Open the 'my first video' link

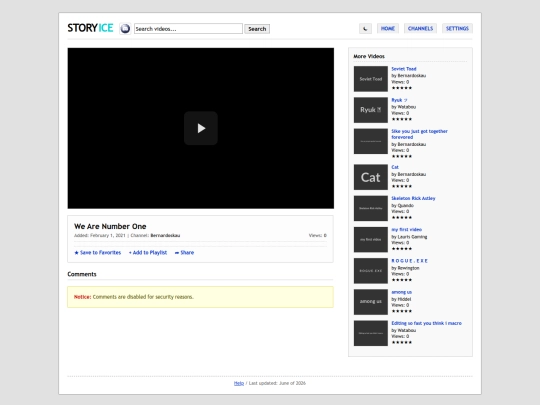tap(407, 230)
